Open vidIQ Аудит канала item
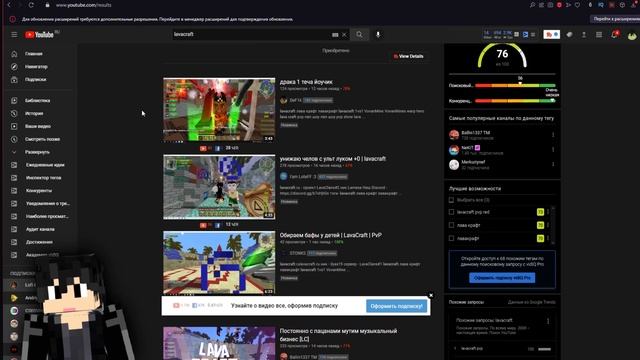This screenshot has width=640, height=360. point(39,229)
